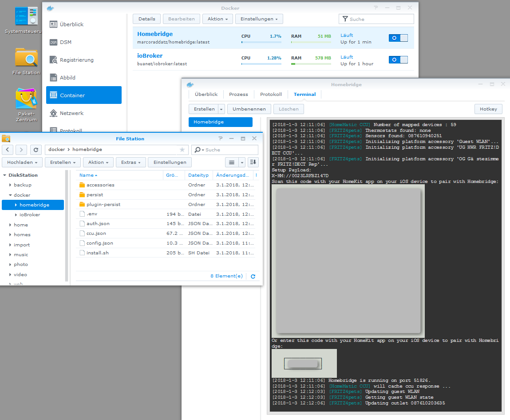The width and height of the screenshot is (510, 420).
Task: Select install.sh file icon
Action: tap(82, 253)
